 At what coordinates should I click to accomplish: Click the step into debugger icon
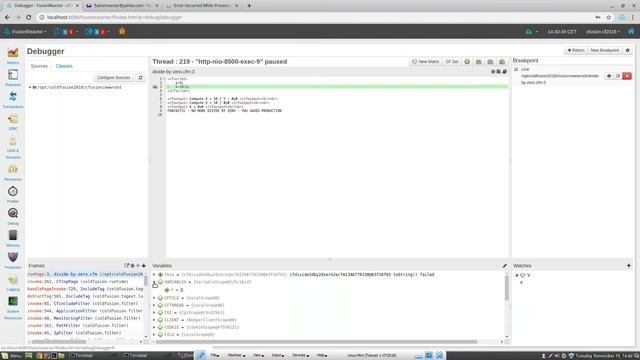479,62
